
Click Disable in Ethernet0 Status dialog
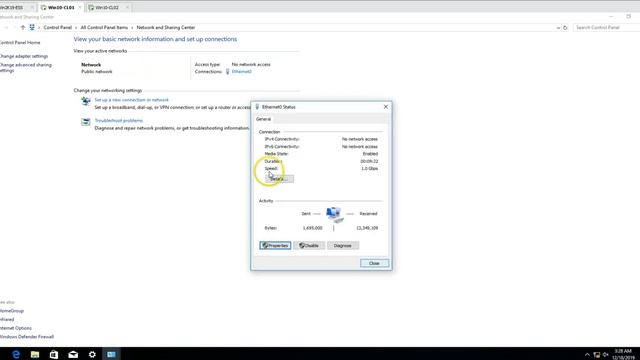309,245
